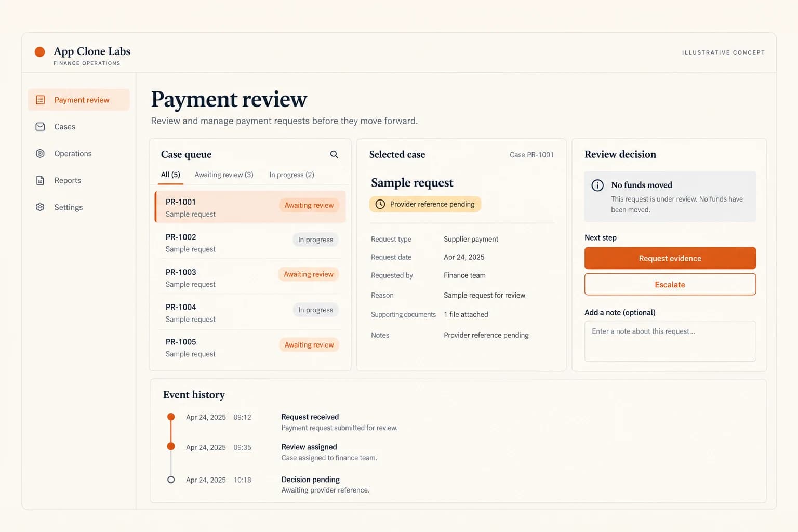Click the App Clone Labs brand name
The width and height of the screenshot is (798, 532).
coord(92,51)
